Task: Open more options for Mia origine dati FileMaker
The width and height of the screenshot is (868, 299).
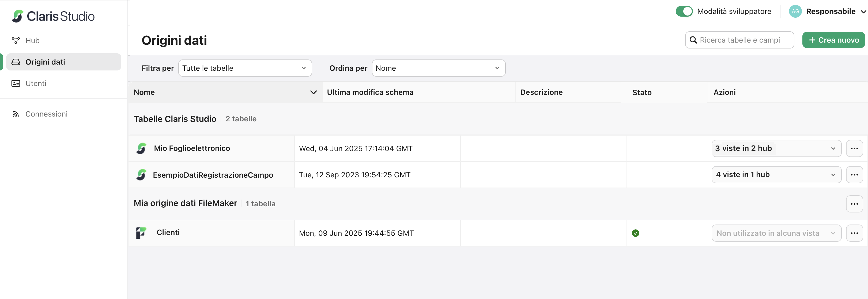Action: (x=854, y=204)
